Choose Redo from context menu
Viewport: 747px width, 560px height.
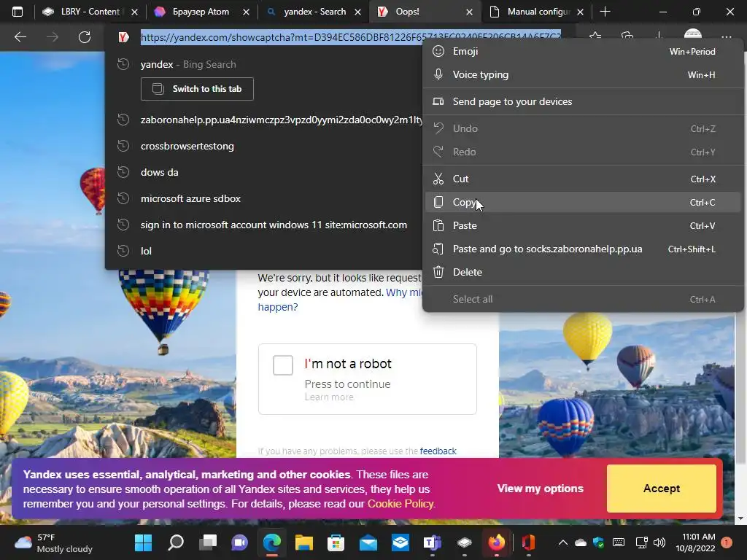[x=583, y=152]
